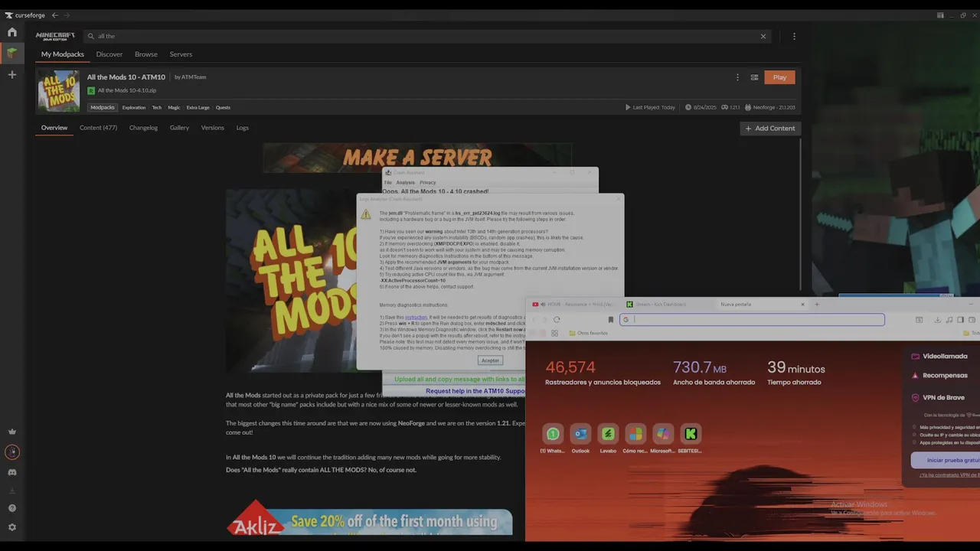Open user avatar in CurseForge sidebar
The height and width of the screenshot is (551, 980).
(x=11, y=452)
